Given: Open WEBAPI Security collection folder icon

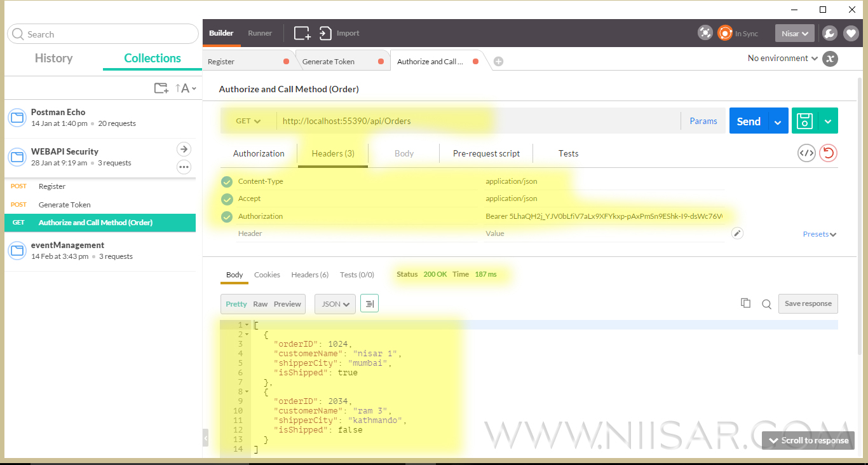Looking at the screenshot, I should click(17, 156).
